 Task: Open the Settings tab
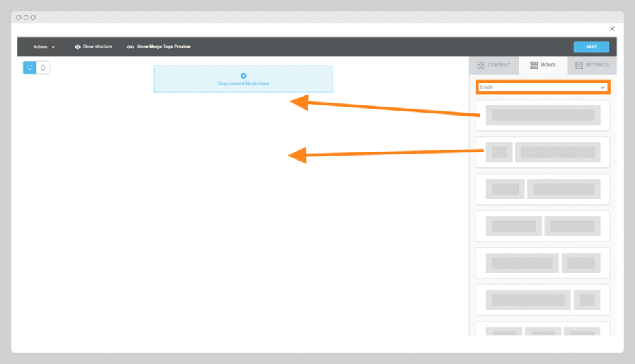click(592, 65)
